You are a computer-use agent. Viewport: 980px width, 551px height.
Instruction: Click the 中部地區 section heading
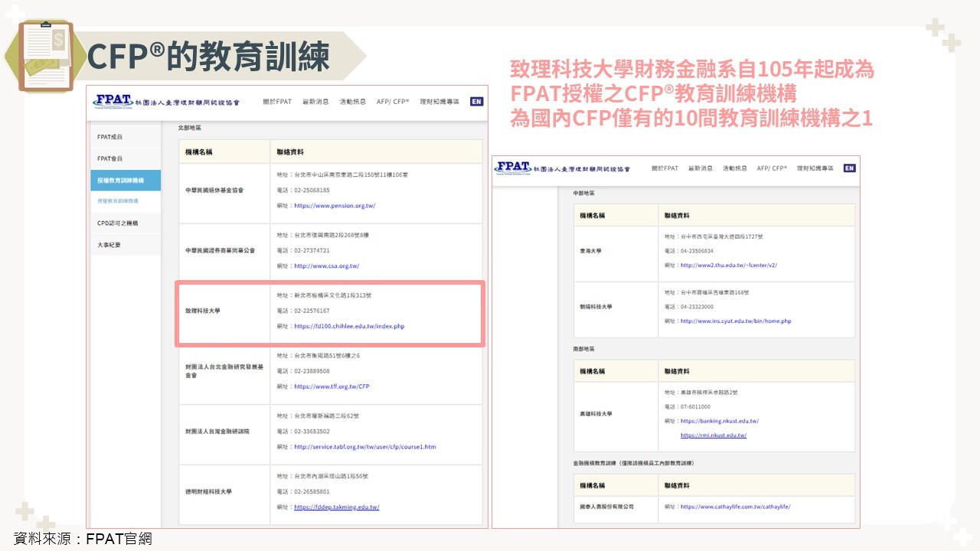click(583, 194)
